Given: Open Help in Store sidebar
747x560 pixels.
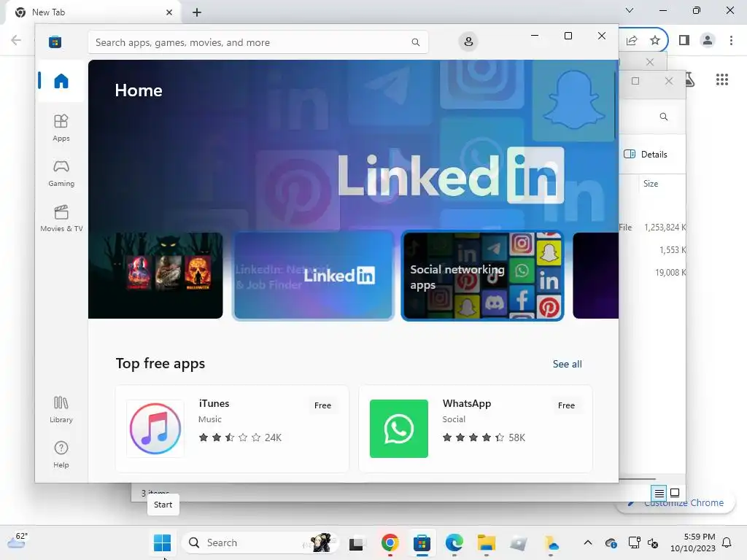Looking at the screenshot, I should click(x=61, y=454).
